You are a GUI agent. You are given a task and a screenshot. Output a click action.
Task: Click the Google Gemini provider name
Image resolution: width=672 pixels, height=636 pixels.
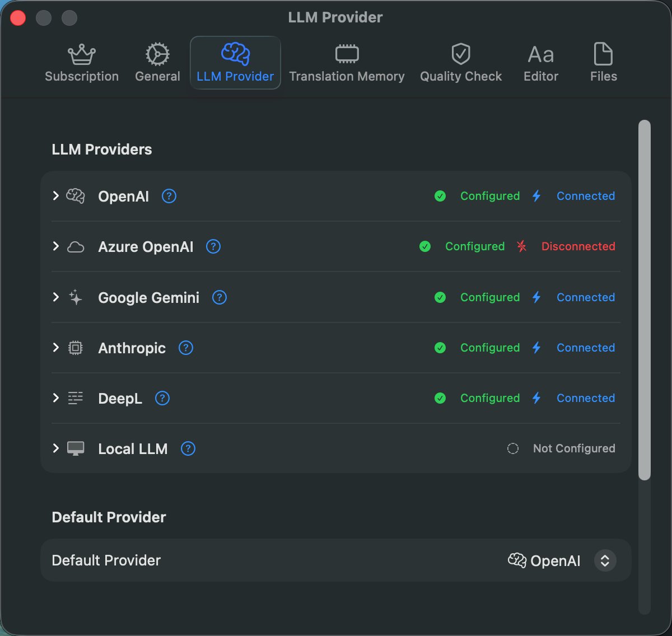click(149, 298)
